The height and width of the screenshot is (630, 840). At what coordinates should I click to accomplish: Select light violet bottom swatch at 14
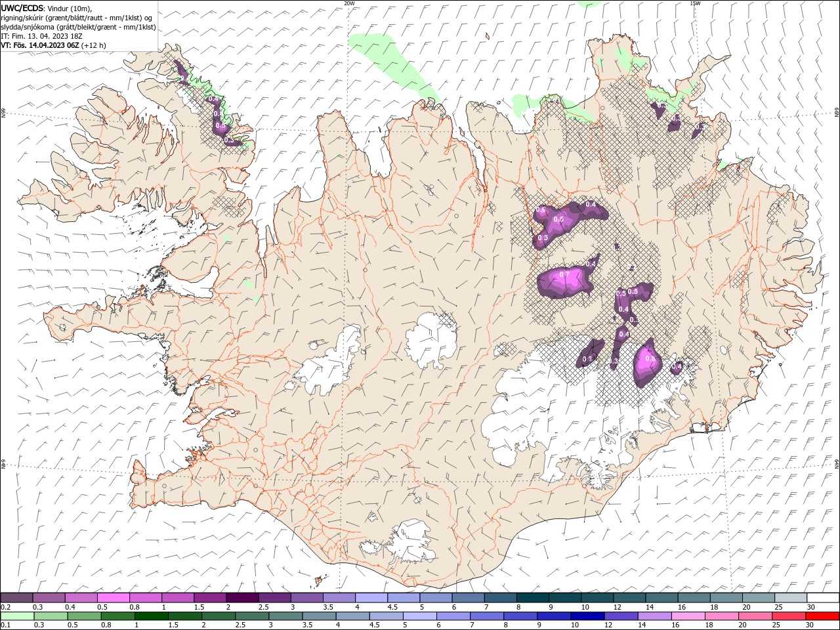pyautogui.click(x=654, y=616)
